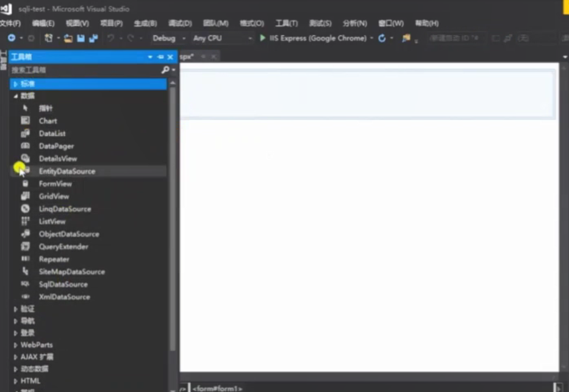
Task: Open the 工具(T) menu
Action: tap(287, 23)
